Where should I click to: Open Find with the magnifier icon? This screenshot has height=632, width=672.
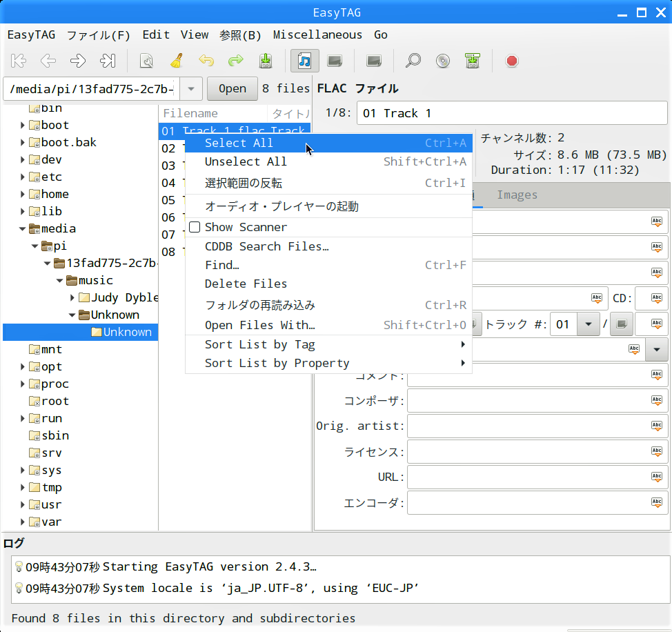[413, 61]
